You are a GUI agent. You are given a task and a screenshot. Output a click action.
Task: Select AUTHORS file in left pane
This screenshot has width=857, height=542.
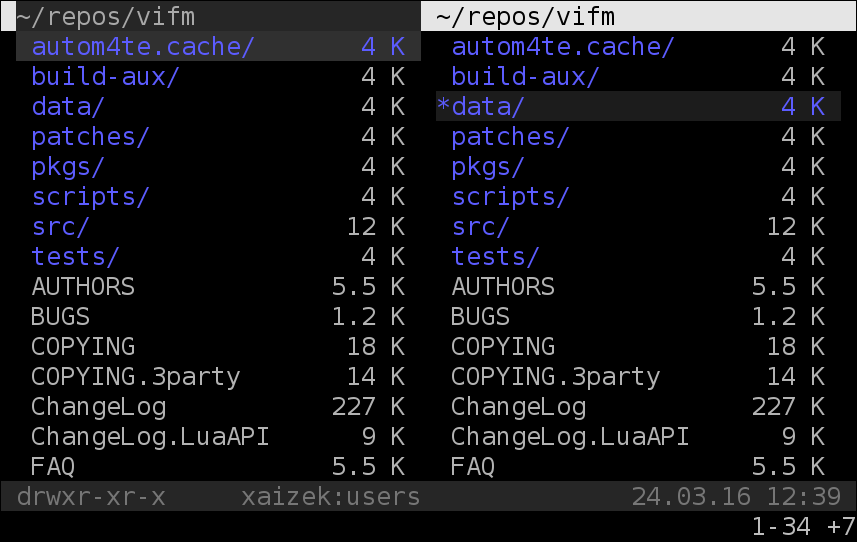coord(219,286)
